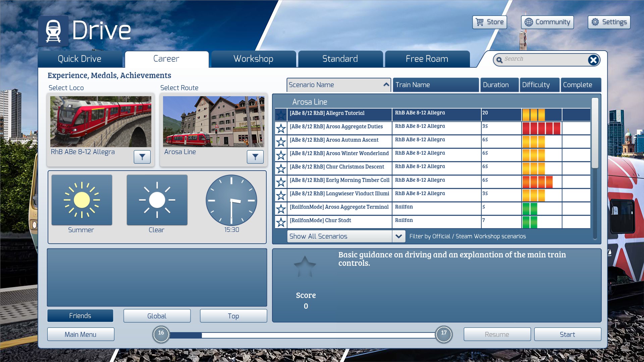Click the 15:30 time clock
Screen dimensions: 644x362
231,200
